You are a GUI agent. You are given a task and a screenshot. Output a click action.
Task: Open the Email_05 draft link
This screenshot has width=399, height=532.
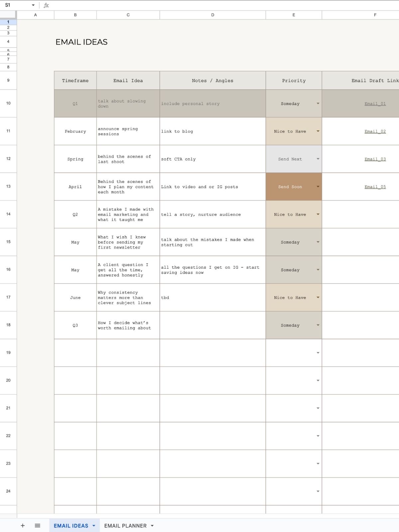point(375,187)
